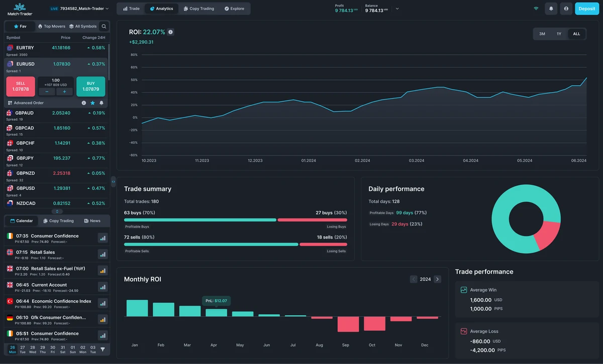This screenshot has height=364, width=603.
Task: Select calendar day 29 Thu
Action: coord(43,349)
